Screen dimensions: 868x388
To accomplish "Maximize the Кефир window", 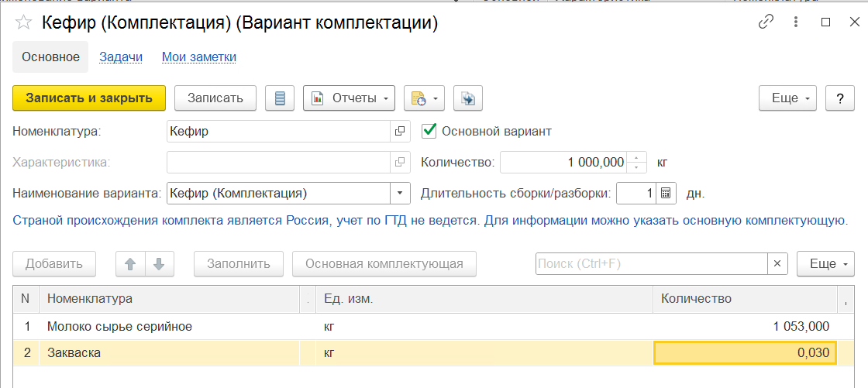I will coord(825,22).
